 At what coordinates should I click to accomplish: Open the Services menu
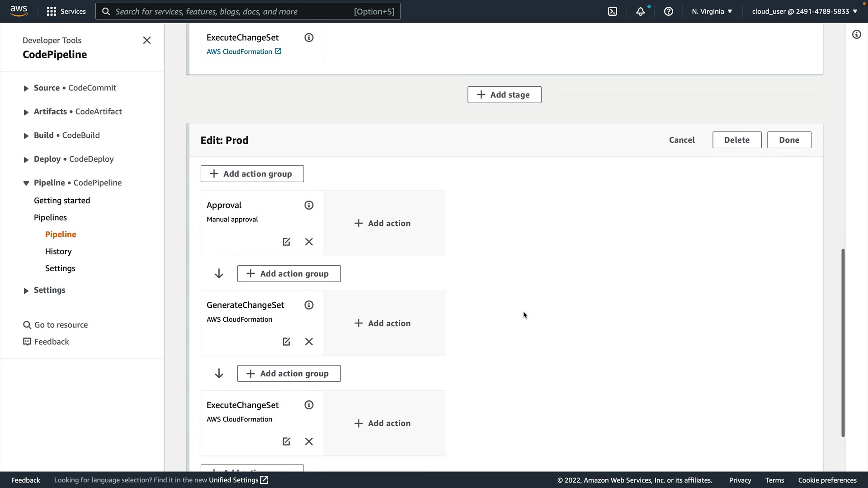coord(66,11)
